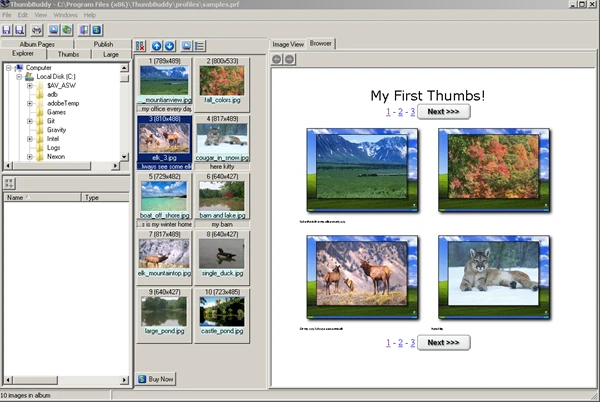Viewport: 600px width, 402px height.
Task: Sort file list by the Type column
Action: [x=106, y=197]
